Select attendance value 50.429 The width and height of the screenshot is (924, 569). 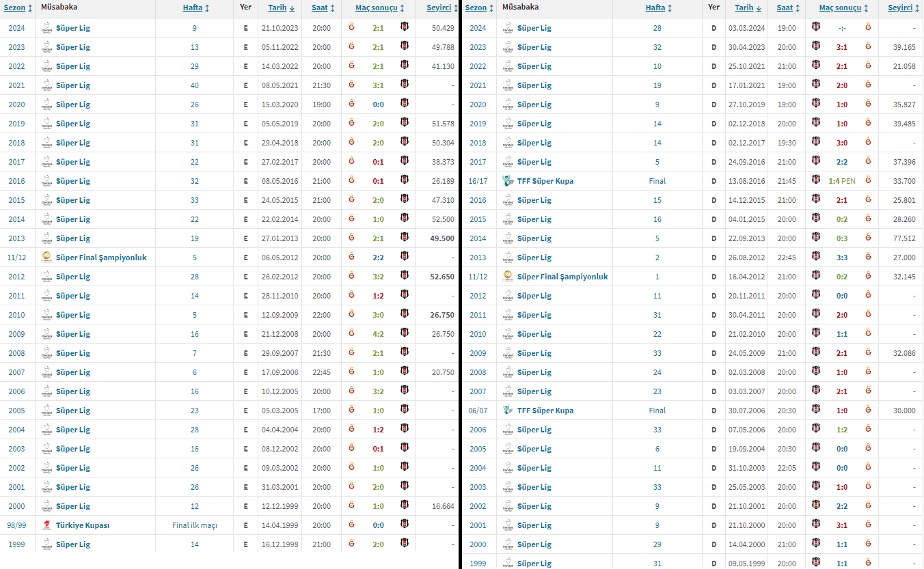[x=443, y=28]
